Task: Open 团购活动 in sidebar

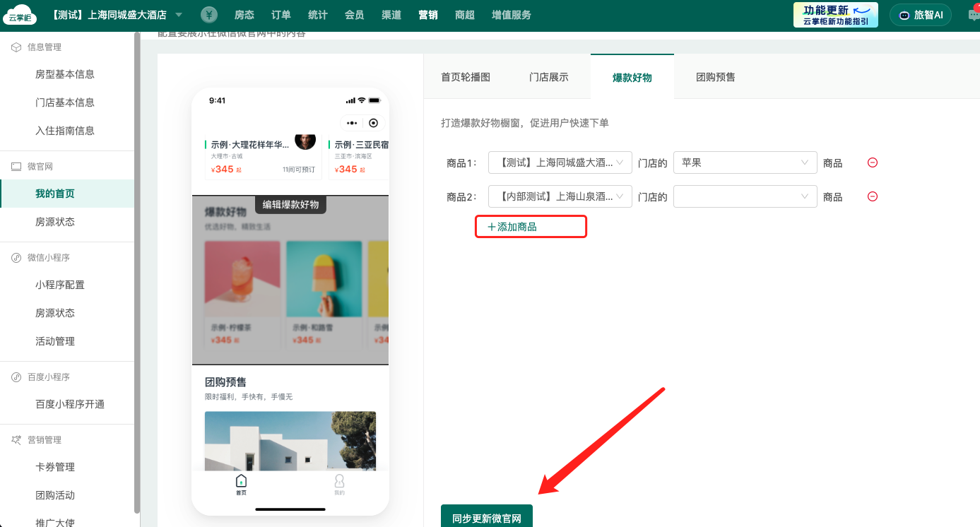Action: [55, 495]
